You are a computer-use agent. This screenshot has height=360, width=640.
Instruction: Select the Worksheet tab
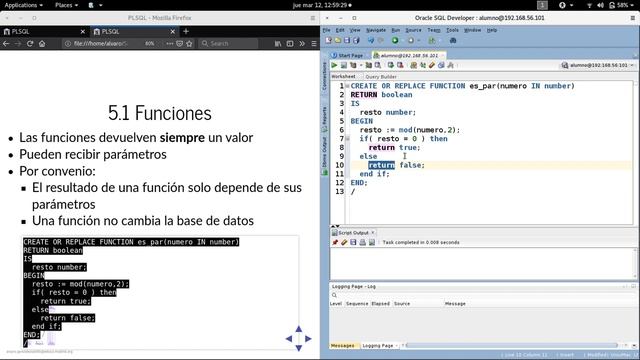(x=343, y=77)
